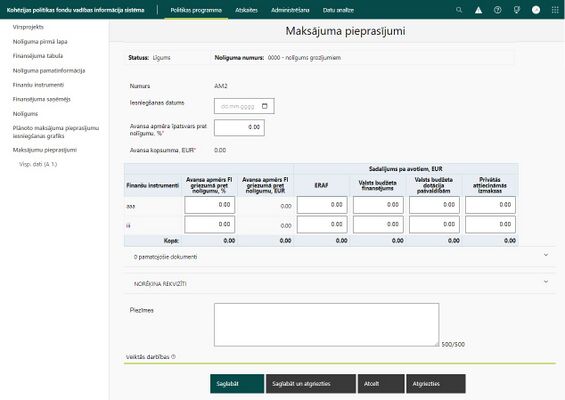Select Finanšu instrumenti in sidebar

(x=38, y=85)
